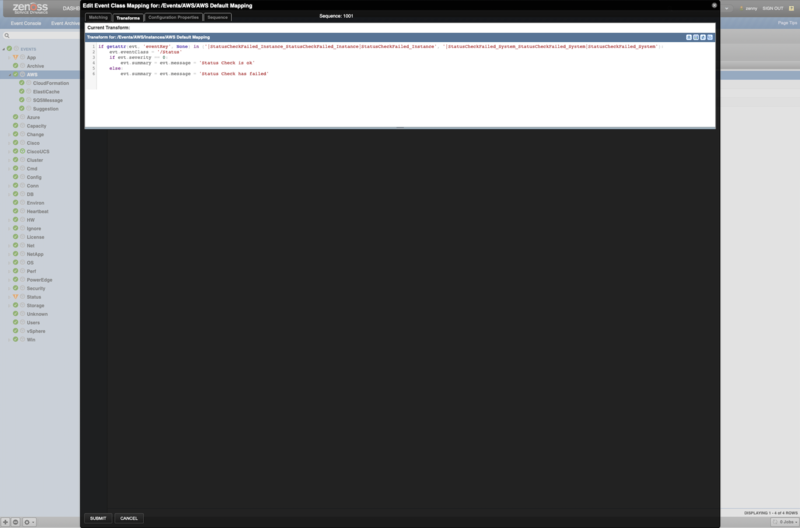Switch to Configuration Properties tab
Screen dimensions: 800x528
(x=173, y=17)
